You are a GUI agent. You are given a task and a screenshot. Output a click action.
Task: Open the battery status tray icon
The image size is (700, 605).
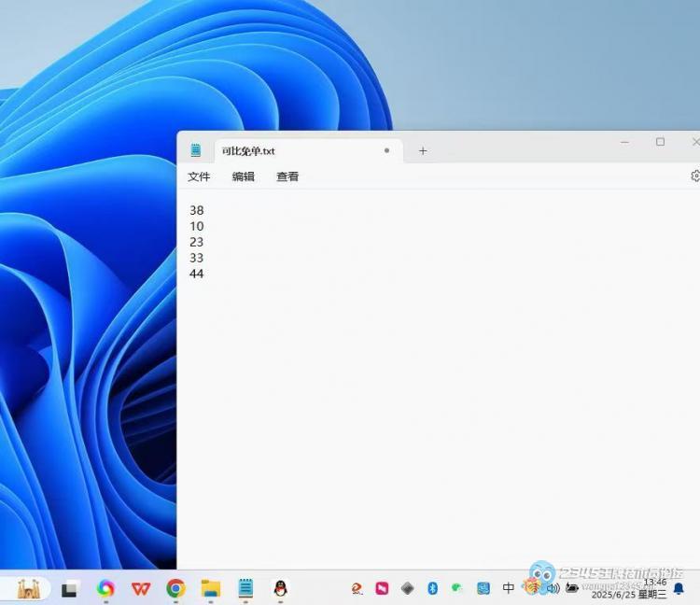(571, 588)
